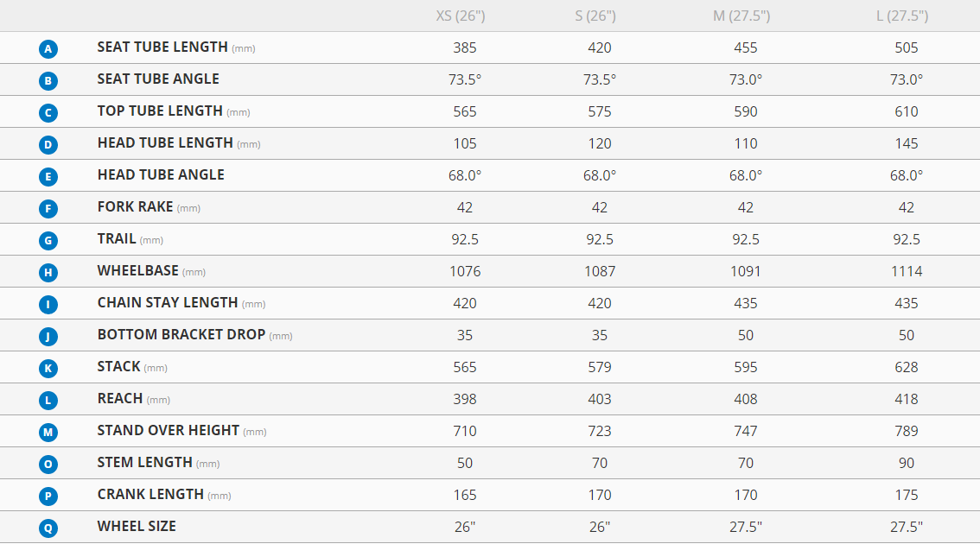
Task: Select the blue H icon for Wheelbase
Action: 48,273
